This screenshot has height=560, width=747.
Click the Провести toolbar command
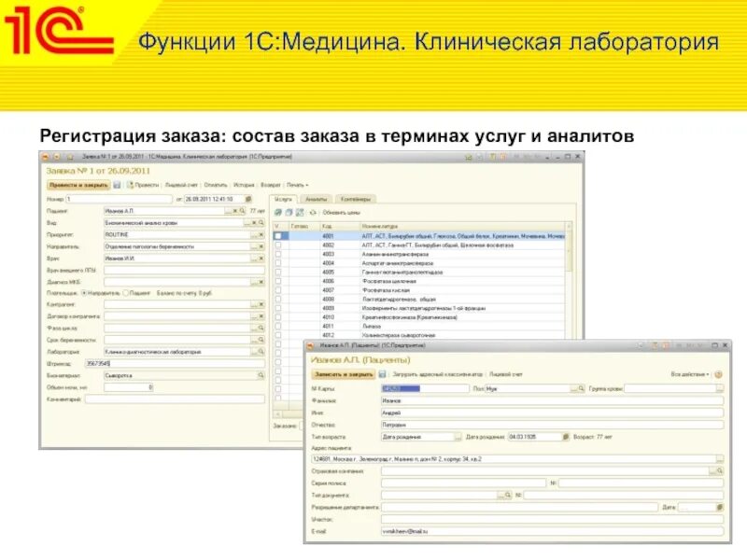143,185
